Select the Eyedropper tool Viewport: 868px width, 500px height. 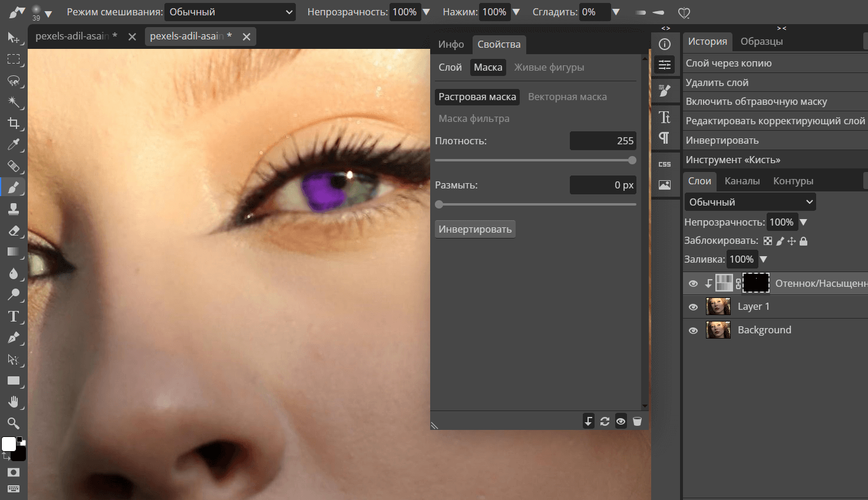tap(13, 144)
